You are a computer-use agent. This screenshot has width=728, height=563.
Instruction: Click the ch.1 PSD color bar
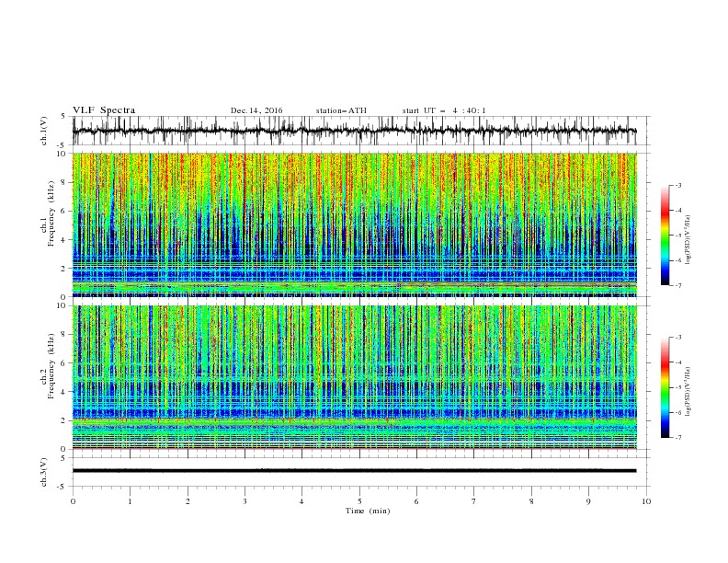[x=665, y=236]
